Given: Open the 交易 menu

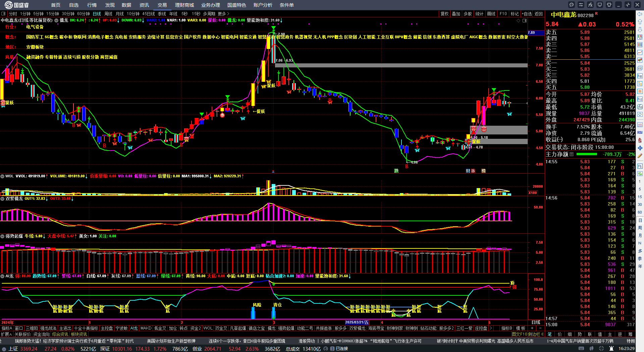Looking at the screenshot, I should (162, 5).
